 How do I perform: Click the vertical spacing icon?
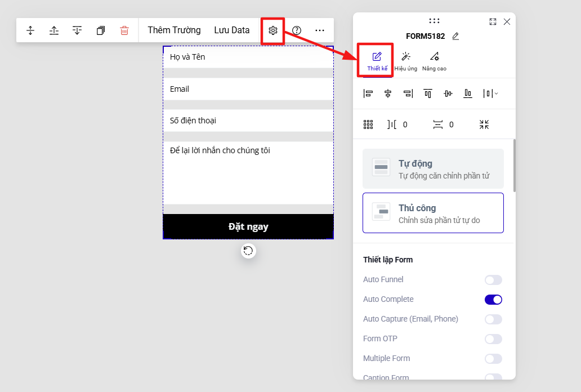point(438,124)
